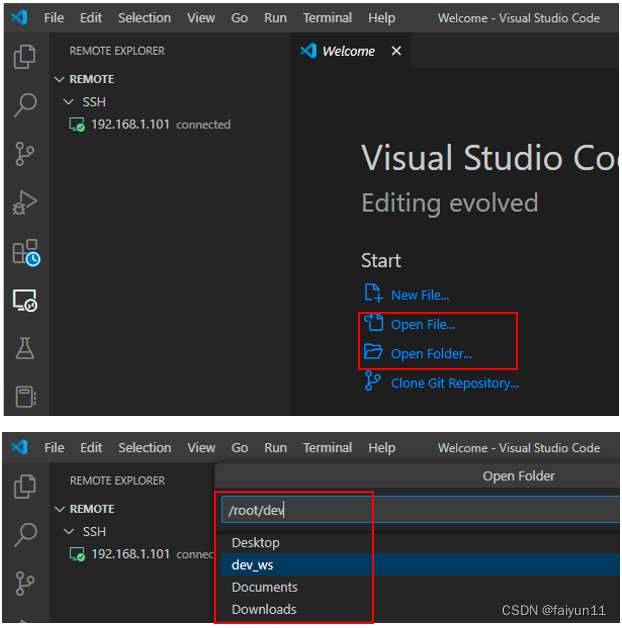Open Go menu in bottom window

click(x=240, y=447)
